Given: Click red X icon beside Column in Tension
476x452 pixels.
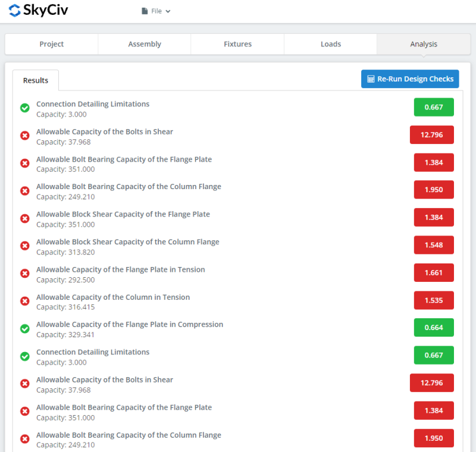Looking at the screenshot, I should click(25, 301).
